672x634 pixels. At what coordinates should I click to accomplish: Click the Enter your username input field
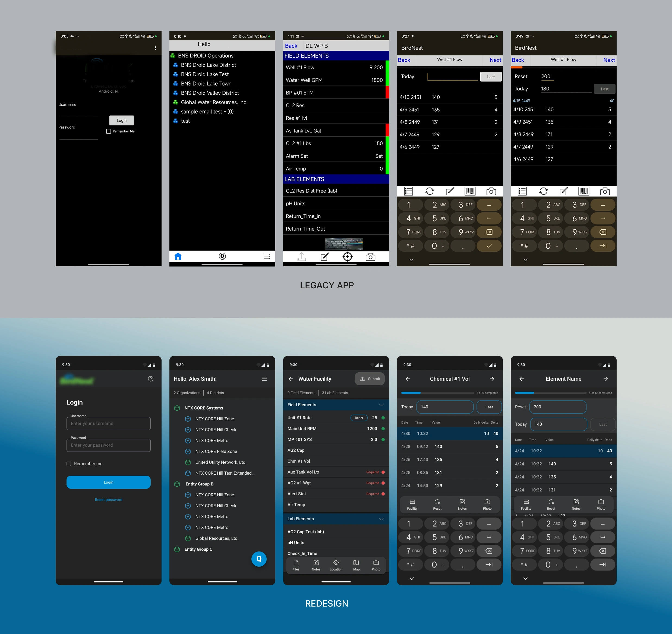[109, 424]
